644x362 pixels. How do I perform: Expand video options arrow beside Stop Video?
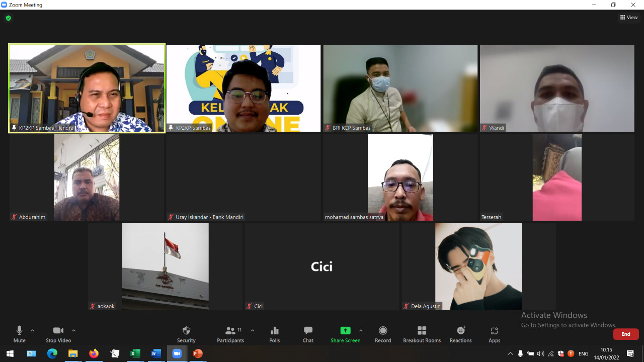click(x=73, y=330)
